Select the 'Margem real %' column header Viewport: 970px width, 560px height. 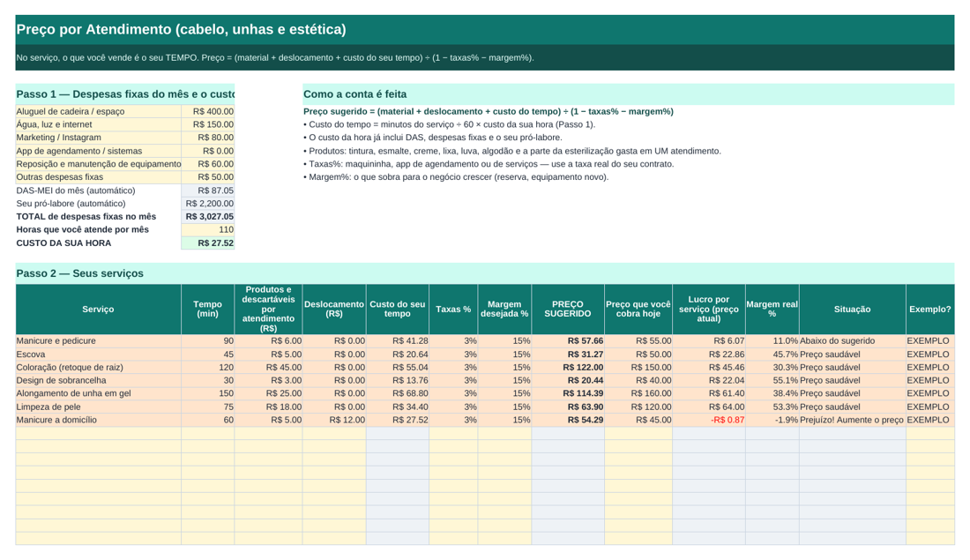pos(772,310)
